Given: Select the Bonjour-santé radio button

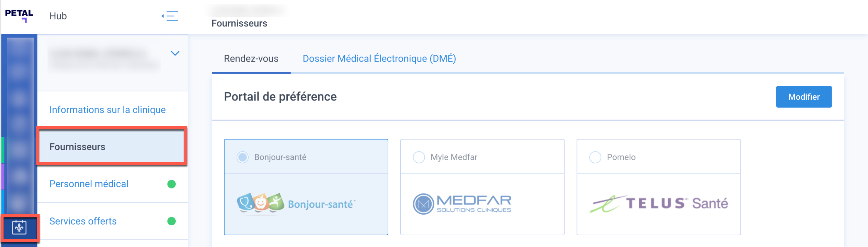Looking at the screenshot, I should (243, 157).
